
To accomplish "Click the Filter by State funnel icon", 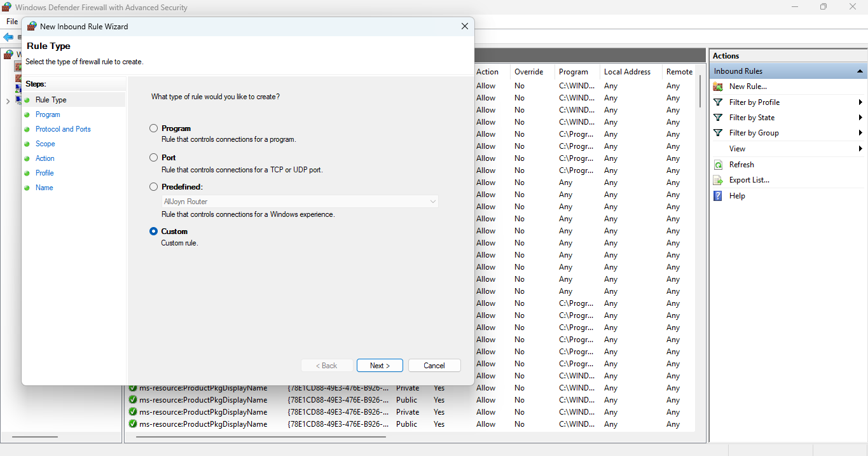I will tap(718, 117).
